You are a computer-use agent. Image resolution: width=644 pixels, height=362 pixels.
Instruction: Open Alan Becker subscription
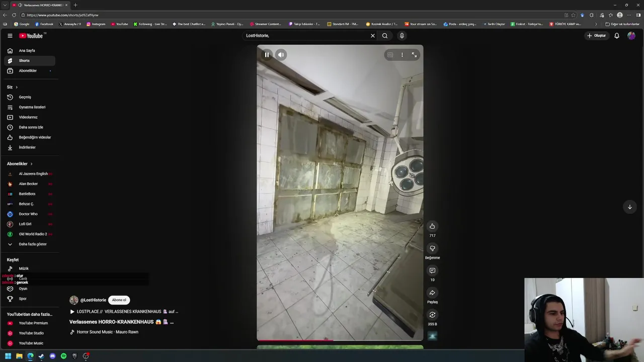[x=29, y=184]
